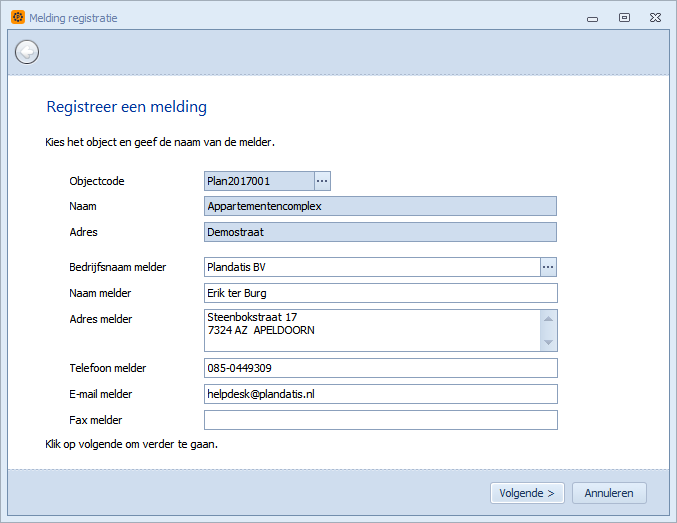Viewport: 677px width, 523px height.
Task: Open Objectcode lookup ellipsis button
Action: coord(322,181)
